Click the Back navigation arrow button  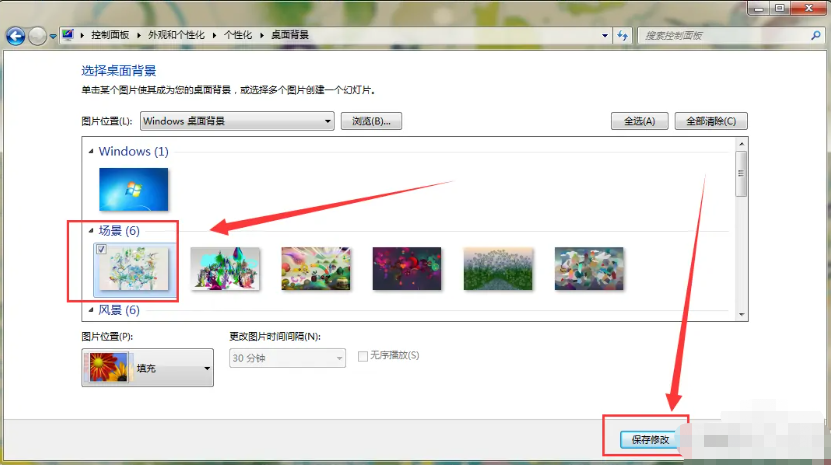pos(15,36)
